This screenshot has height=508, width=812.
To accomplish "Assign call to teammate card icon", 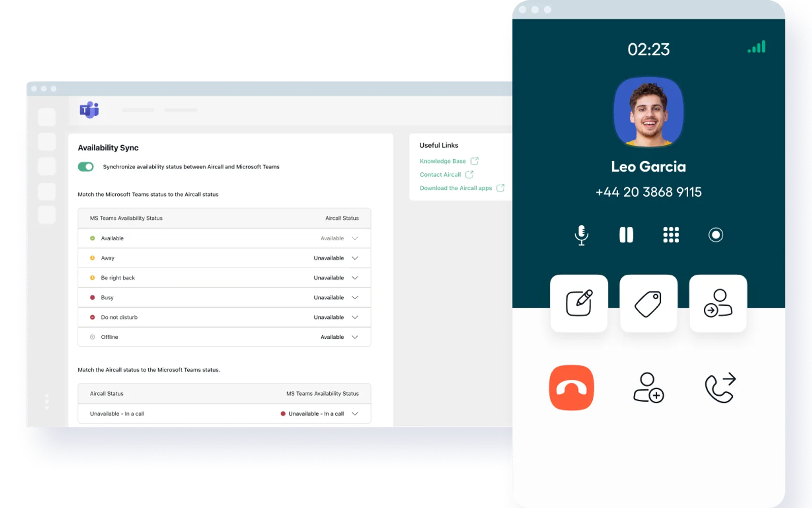I will (x=718, y=303).
